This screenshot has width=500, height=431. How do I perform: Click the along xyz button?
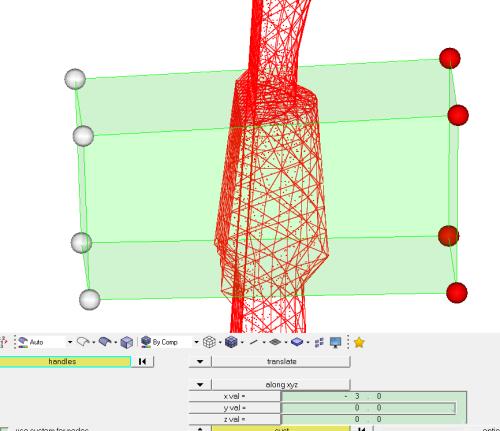click(281, 385)
